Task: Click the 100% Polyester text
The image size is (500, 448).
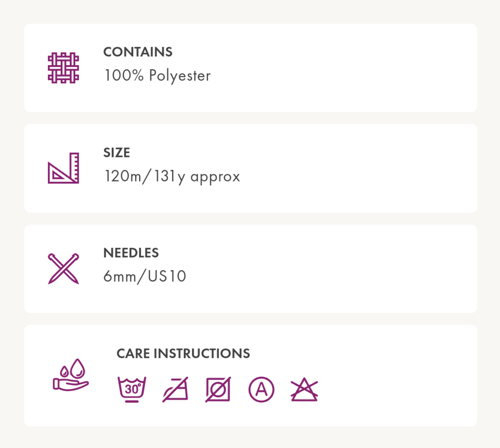Action: click(x=157, y=76)
